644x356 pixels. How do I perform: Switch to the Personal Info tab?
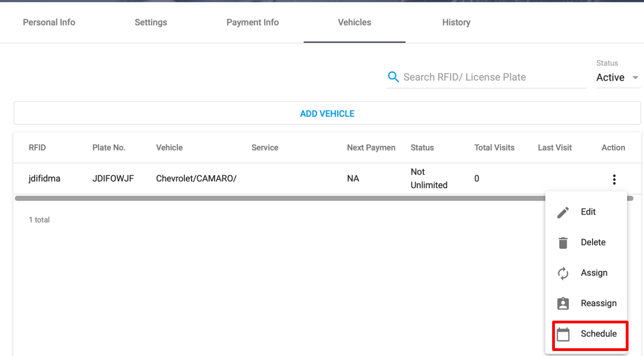click(x=49, y=22)
